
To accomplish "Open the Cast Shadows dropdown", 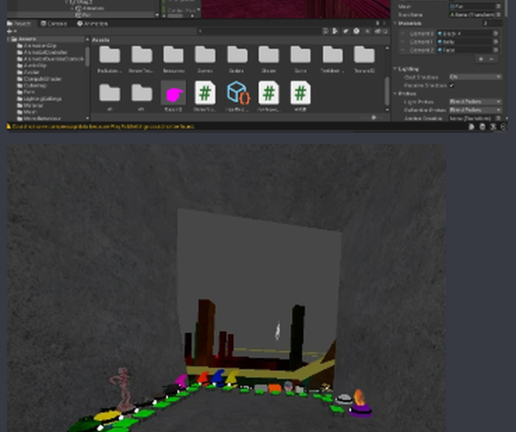I will (475, 77).
